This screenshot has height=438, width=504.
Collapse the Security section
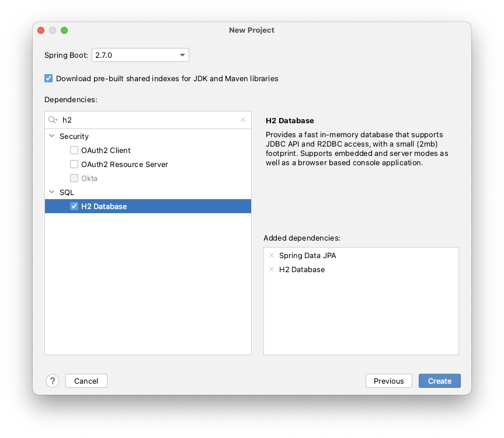pos(51,136)
